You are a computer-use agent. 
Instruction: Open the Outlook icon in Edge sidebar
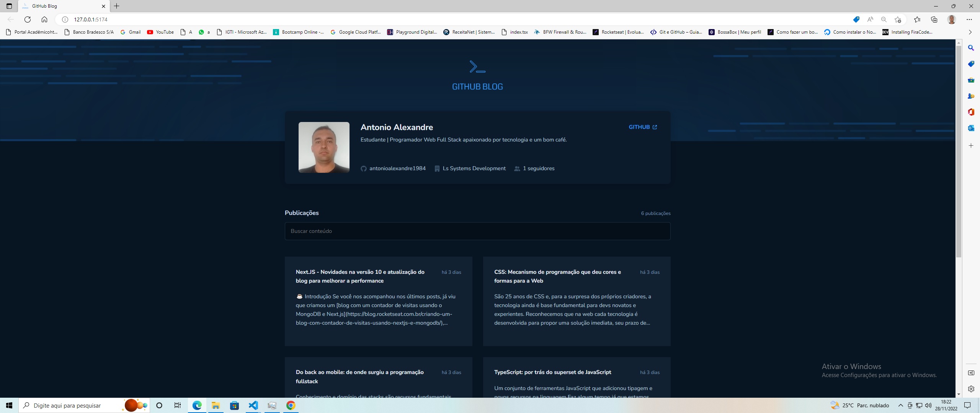[x=971, y=128]
